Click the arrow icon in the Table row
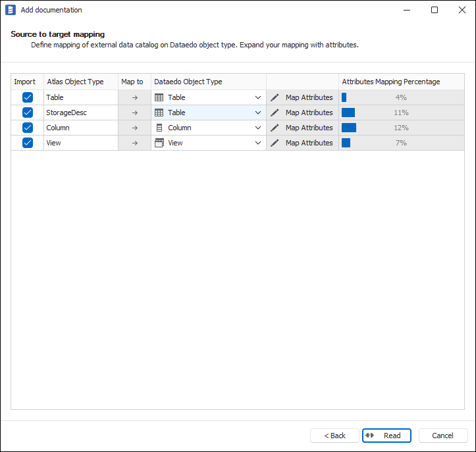The width and height of the screenshot is (476, 452). (x=134, y=97)
